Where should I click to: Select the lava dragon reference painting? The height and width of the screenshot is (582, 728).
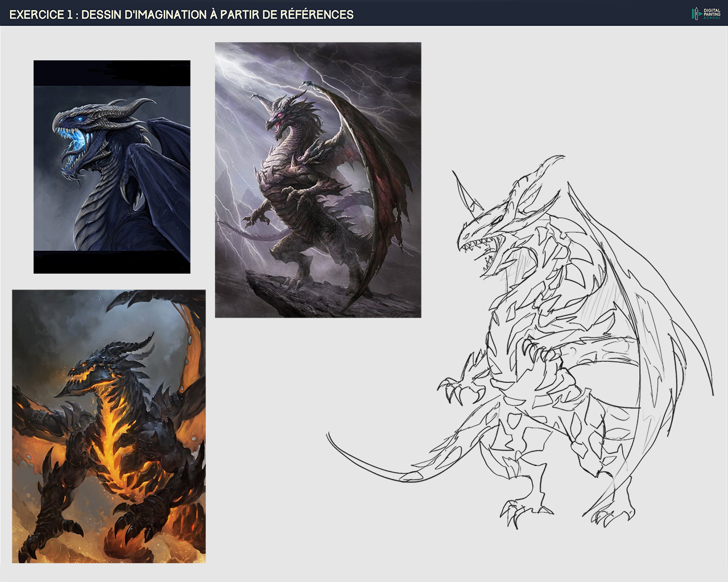(108, 427)
